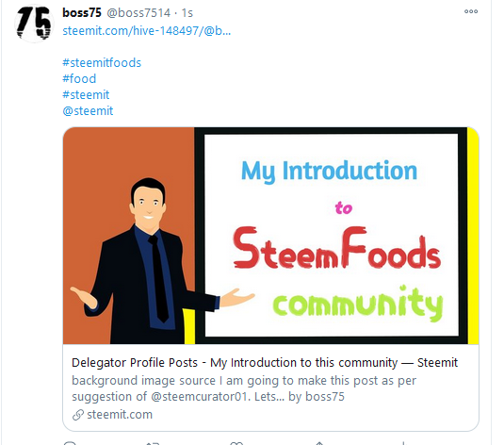This screenshot has width=504, height=445.
Task: Click the card description mentioning @steemcurator01
Action: pyautogui.click(x=244, y=388)
